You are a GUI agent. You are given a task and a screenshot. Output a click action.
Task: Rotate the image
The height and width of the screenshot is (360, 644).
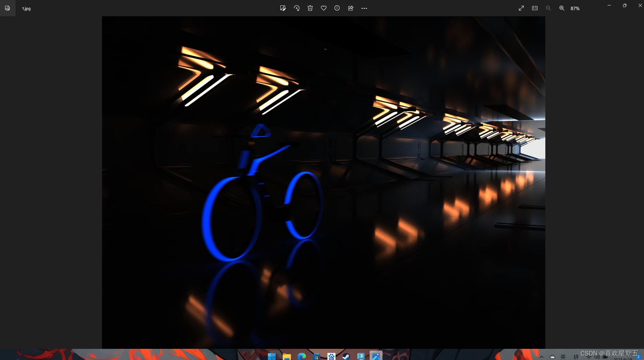297,8
